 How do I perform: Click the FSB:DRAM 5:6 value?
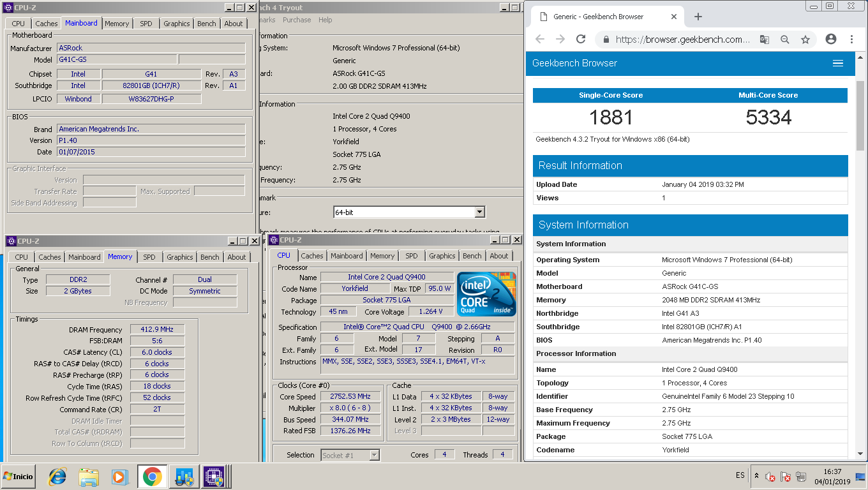[157, 341]
